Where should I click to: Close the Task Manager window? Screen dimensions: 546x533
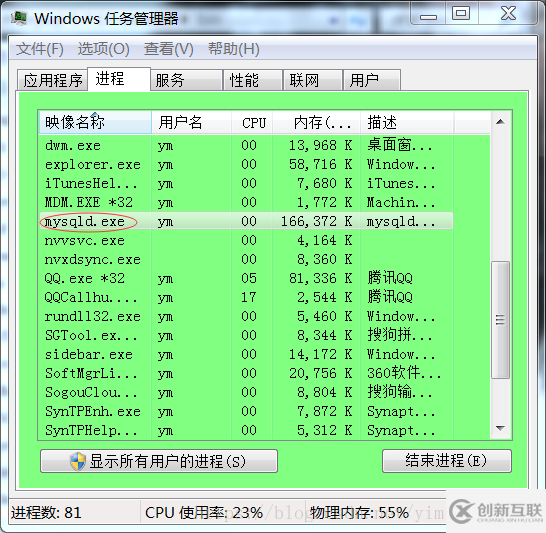click(508, 15)
